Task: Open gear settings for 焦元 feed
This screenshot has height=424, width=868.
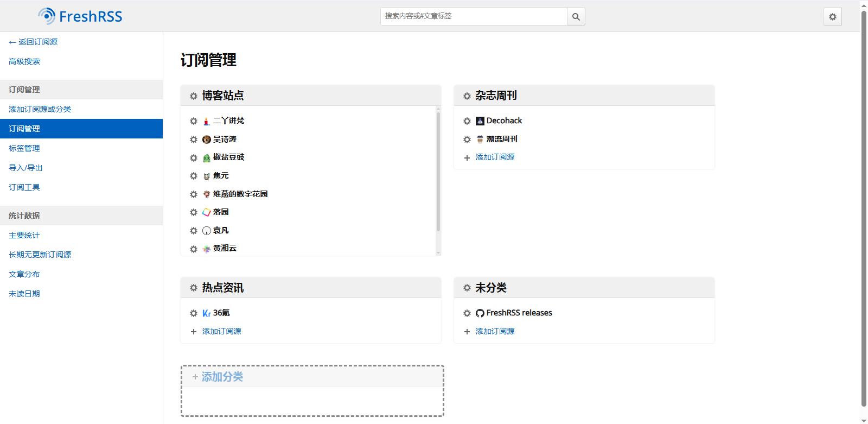Action: coord(194,176)
